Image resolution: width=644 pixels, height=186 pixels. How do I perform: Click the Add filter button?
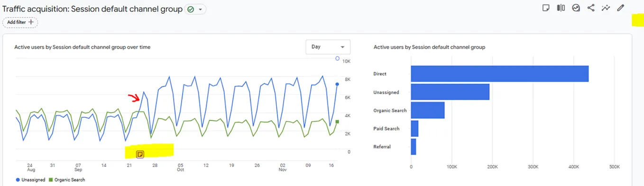click(x=20, y=22)
